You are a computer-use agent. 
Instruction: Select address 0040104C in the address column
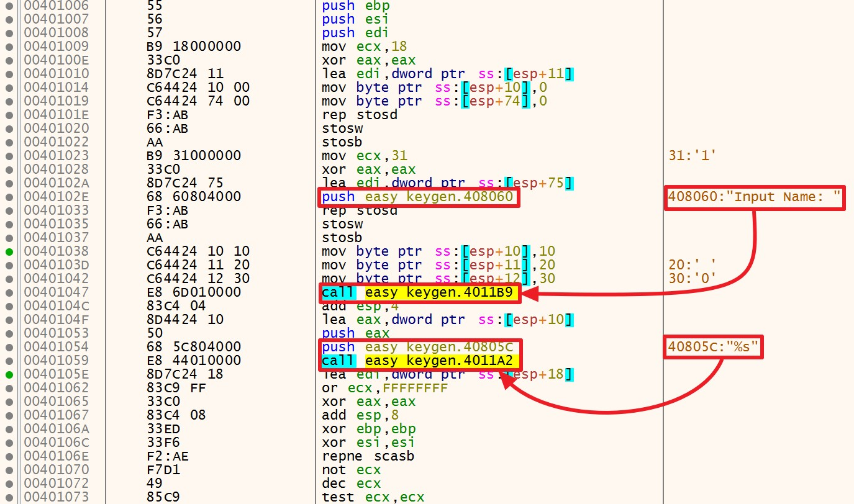[x=56, y=306]
